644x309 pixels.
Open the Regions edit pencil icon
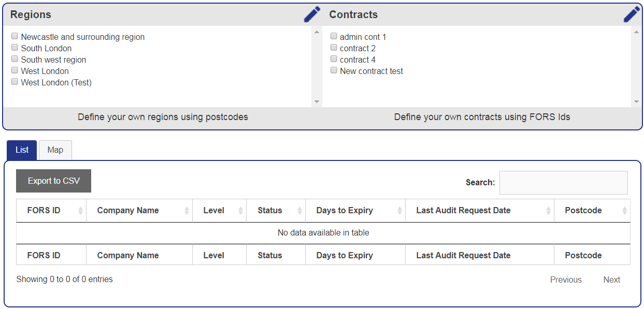click(312, 14)
